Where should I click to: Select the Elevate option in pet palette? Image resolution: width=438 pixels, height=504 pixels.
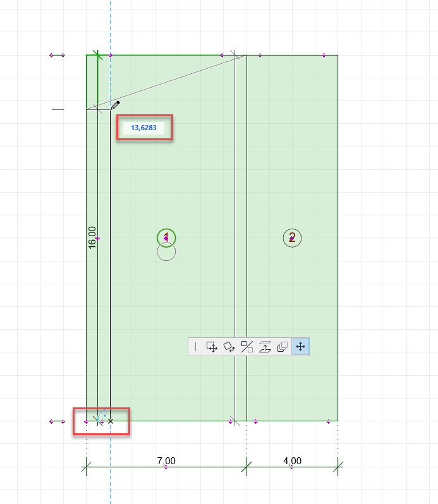pyautogui.click(x=265, y=347)
